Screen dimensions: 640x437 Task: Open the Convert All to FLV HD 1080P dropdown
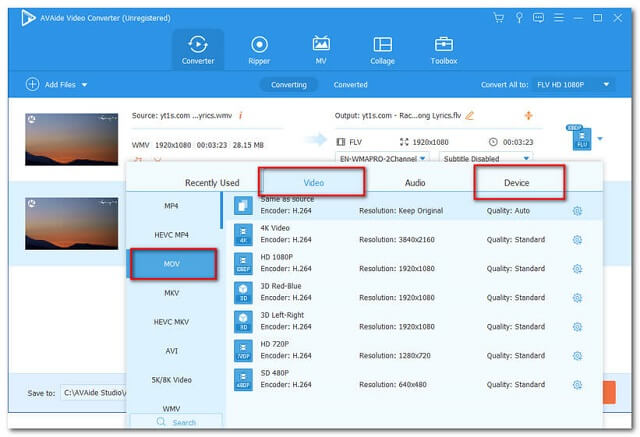tap(573, 84)
